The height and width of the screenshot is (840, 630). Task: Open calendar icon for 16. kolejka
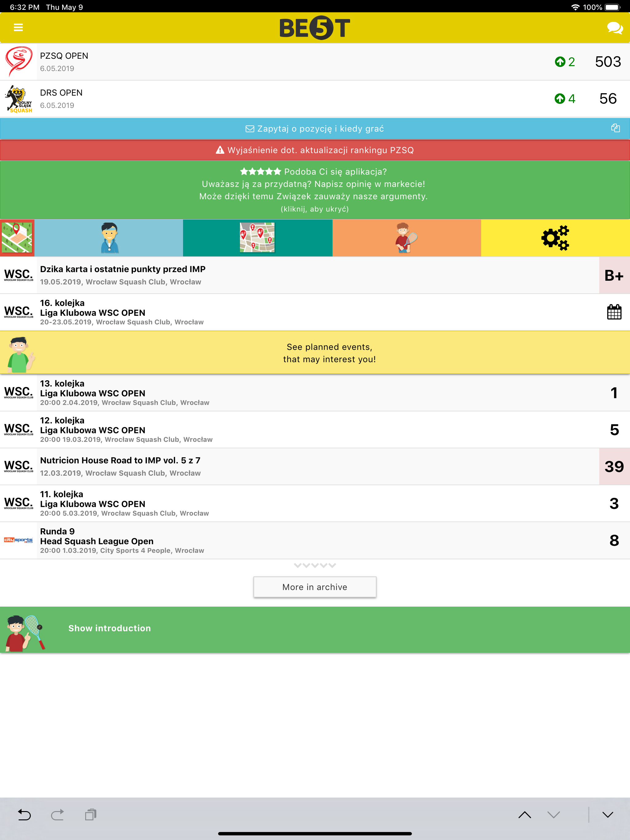pos(614,312)
